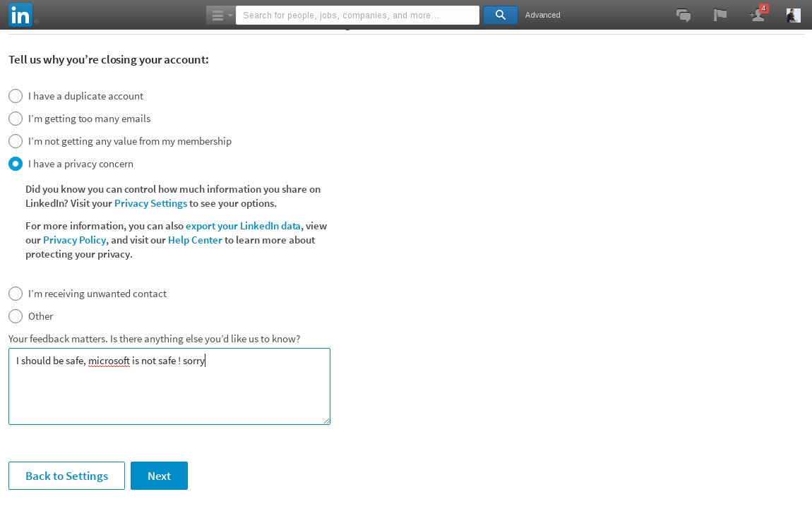Select 'I have a privacy concern' radio
Viewport: 812px width, 511px height.
click(16, 164)
